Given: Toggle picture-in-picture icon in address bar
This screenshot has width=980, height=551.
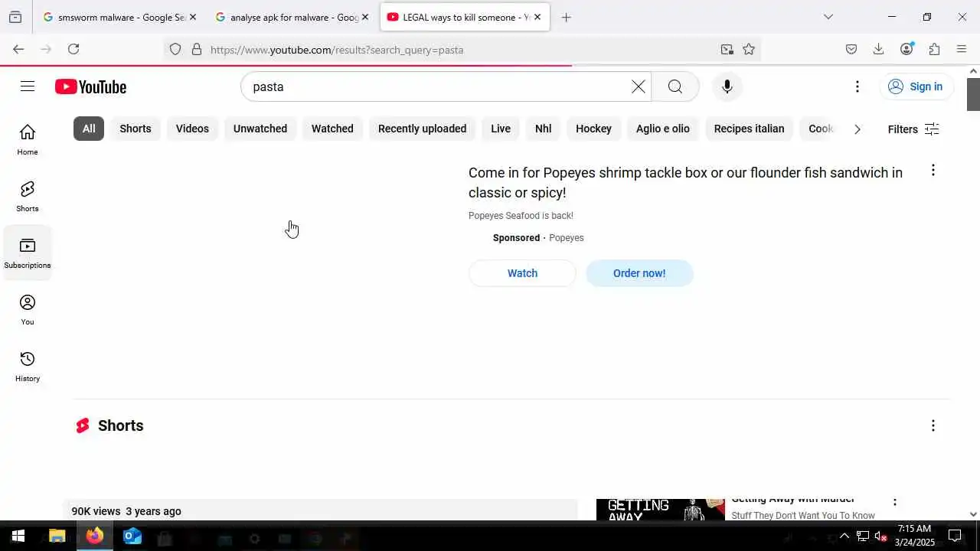Looking at the screenshot, I should click(727, 49).
